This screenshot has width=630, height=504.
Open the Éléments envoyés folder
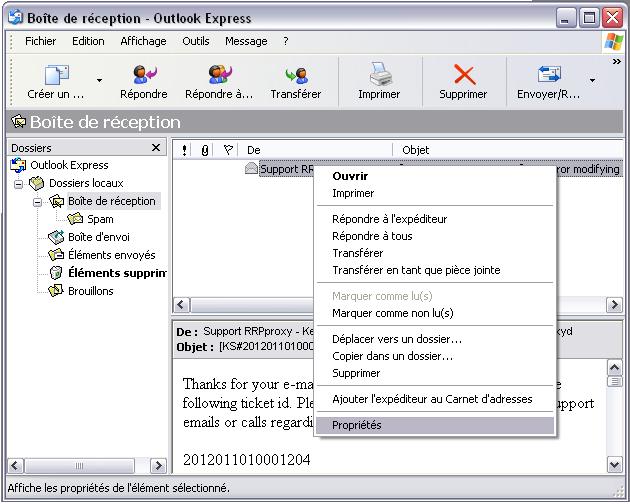111,255
